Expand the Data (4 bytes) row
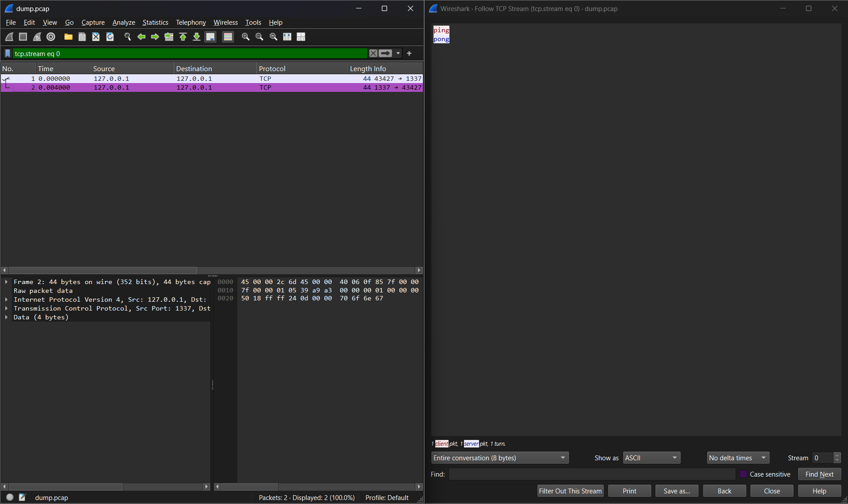The width and height of the screenshot is (848, 504). tap(6, 317)
